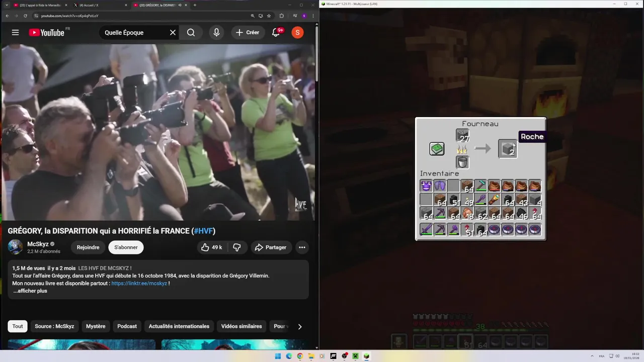Screen dimensions: 644x362
Task: Open the McSkyz channel name
Action: 38,244
